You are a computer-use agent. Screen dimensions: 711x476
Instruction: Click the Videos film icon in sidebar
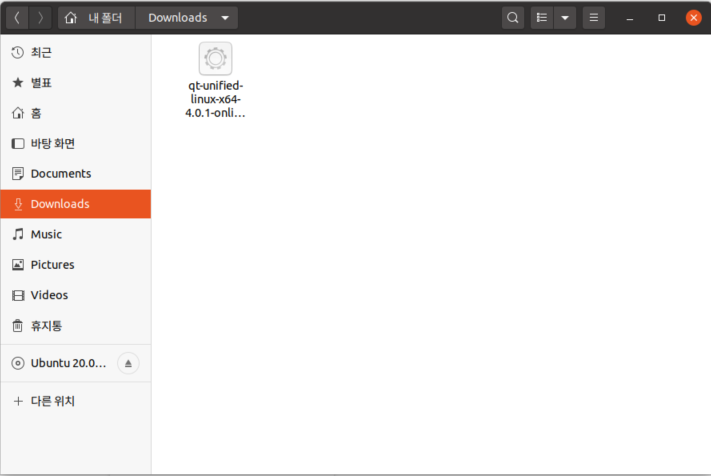coord(18,296)
